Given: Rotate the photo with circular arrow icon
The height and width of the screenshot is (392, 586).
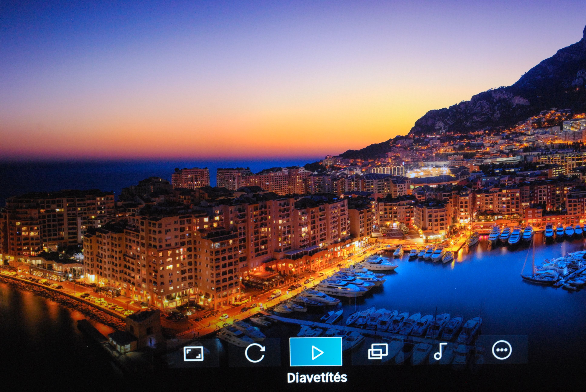Looking at the screenshot, I should [x=255, y=353].
